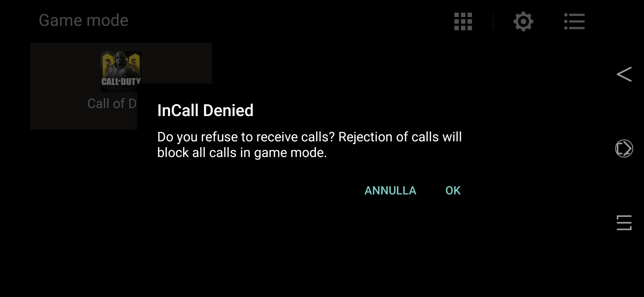Screen dimensions: 644x297
Task: Open the list view menu icon
Action: (x=574, y=21)
